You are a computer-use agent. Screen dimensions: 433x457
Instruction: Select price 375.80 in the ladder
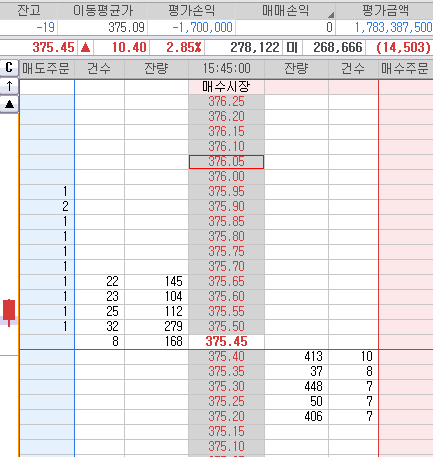point(227,236)
